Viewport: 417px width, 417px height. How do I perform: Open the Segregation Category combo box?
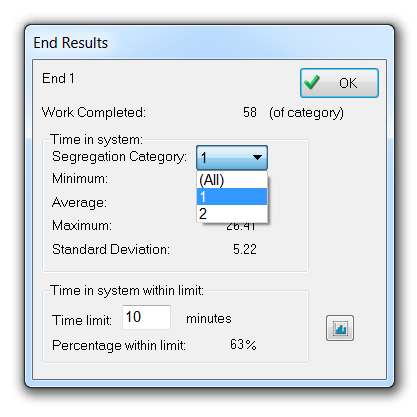(232, 158)
